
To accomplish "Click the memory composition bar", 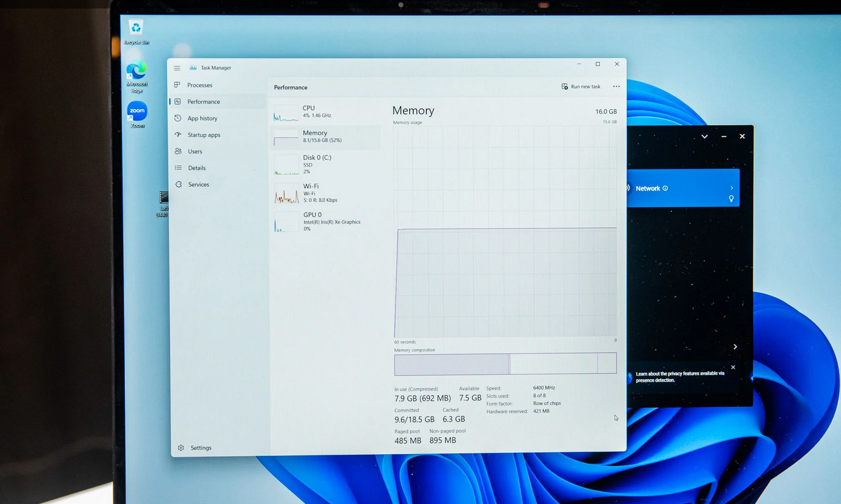I will (505, 364).
